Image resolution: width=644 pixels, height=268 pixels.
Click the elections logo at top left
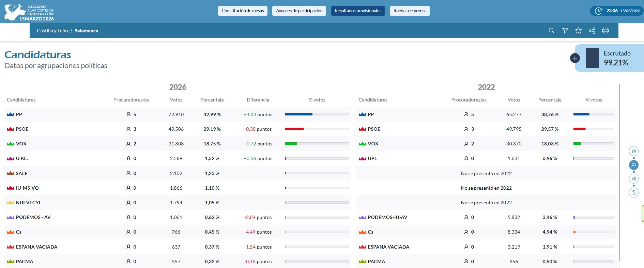pyautogui.click(x=29, y=12)
